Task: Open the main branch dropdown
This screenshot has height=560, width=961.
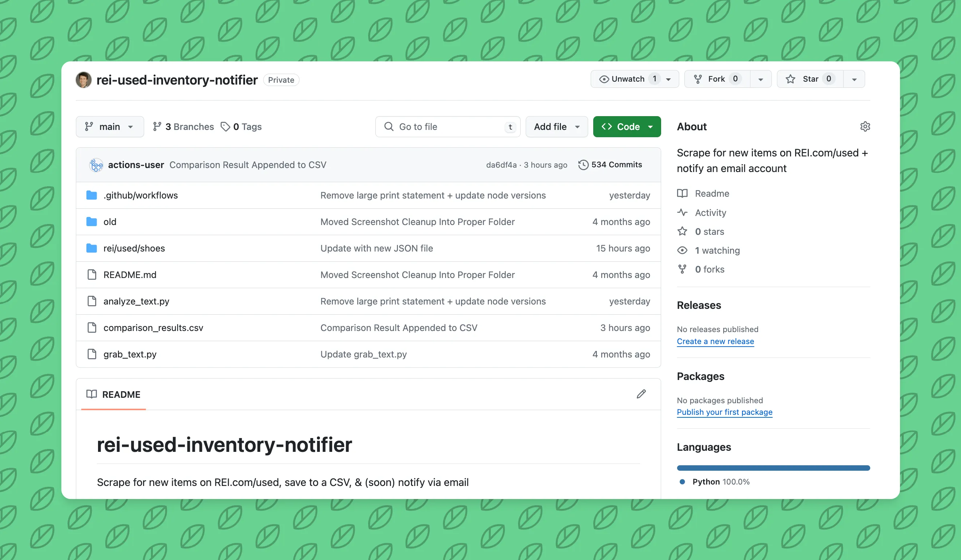Action: [x=110, y=127]
